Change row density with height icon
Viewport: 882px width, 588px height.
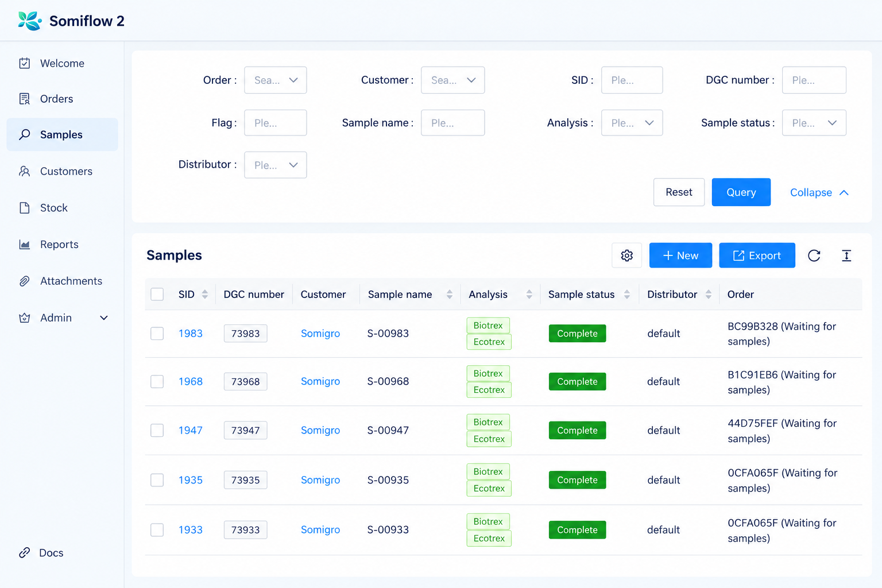click(x=846, y=256)
